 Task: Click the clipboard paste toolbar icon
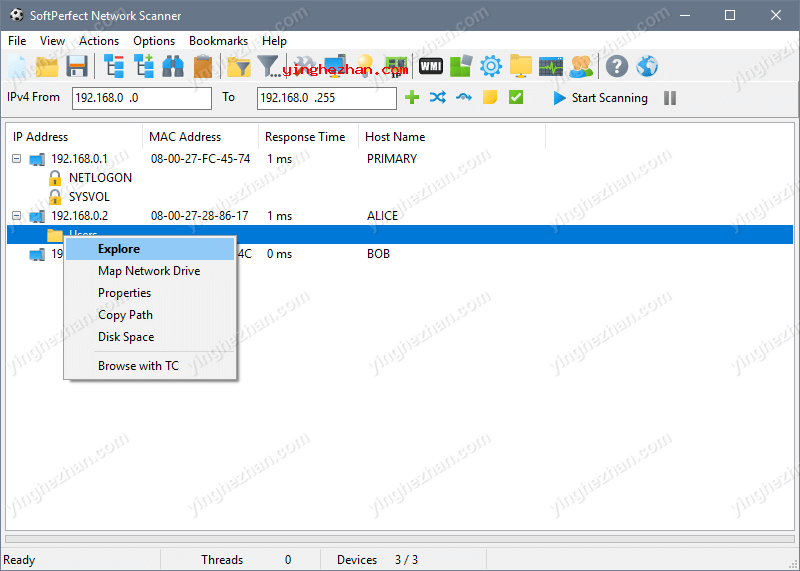coord(203,66)
